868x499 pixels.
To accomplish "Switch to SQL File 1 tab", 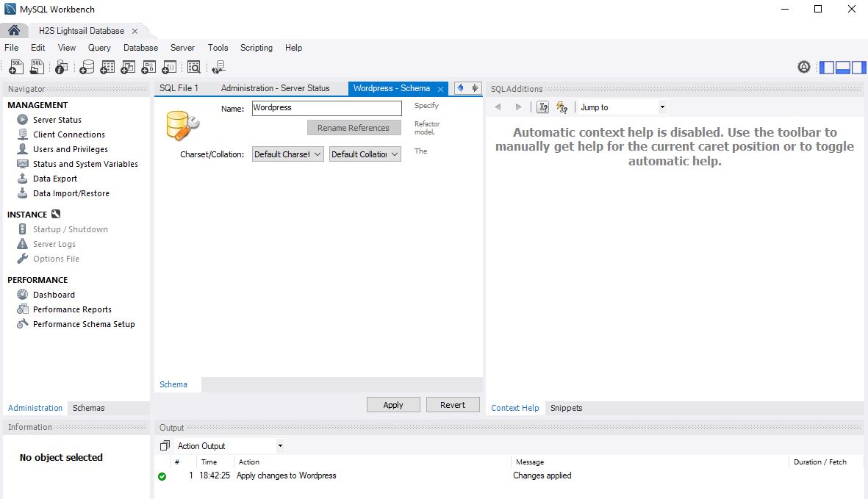I will click(179, 88).
